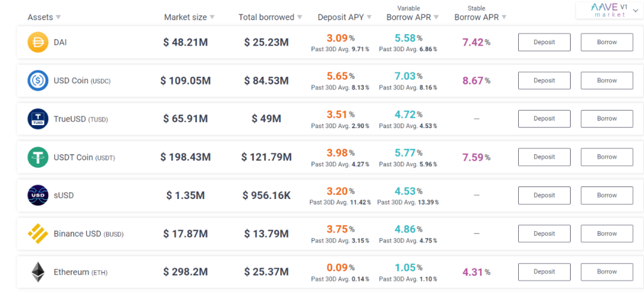
Task: Click the $ 48.21M market size
Action: coord(185,42)
